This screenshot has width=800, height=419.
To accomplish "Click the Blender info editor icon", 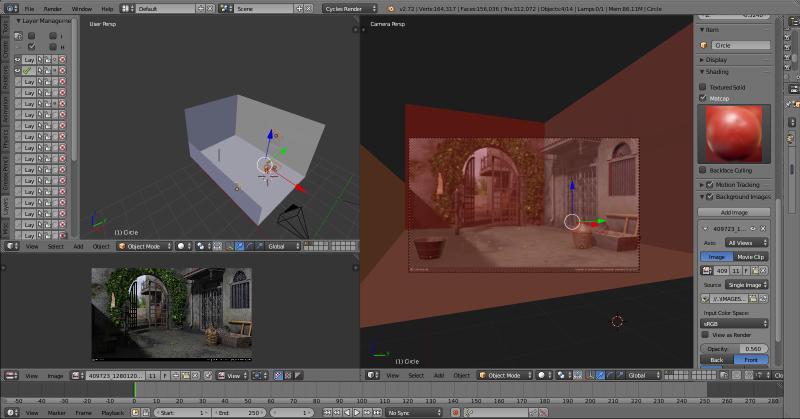I will pyautogui.click(x=8, y=8).
